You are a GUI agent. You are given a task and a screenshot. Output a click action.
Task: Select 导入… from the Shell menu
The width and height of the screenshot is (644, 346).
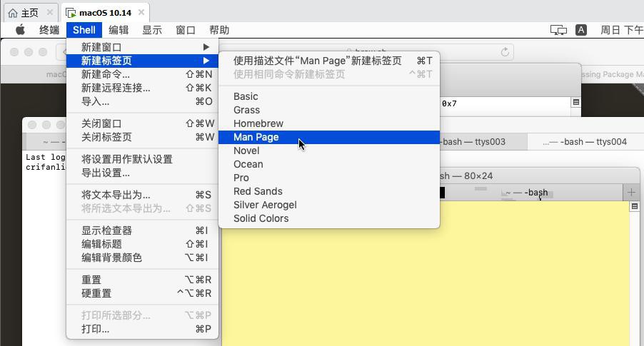point(143,101)
